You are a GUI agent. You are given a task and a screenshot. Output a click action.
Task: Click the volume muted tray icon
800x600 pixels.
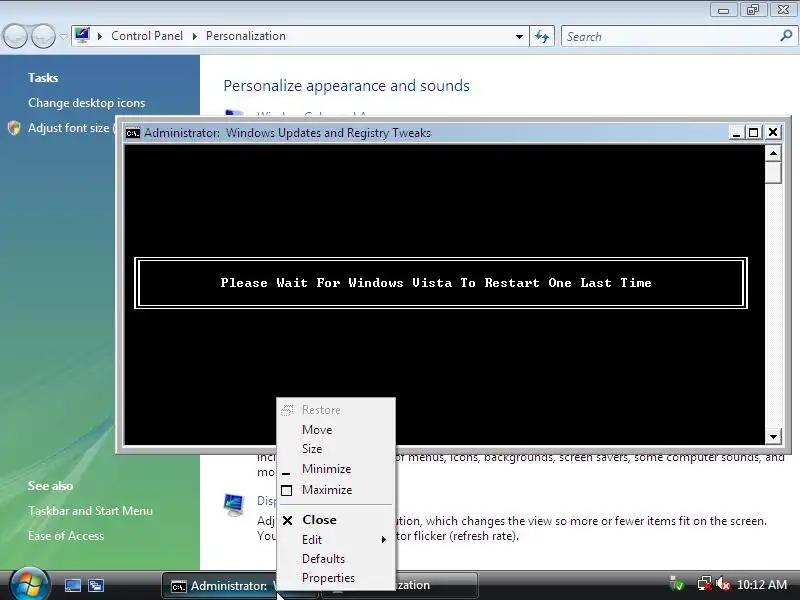[722, 583]
